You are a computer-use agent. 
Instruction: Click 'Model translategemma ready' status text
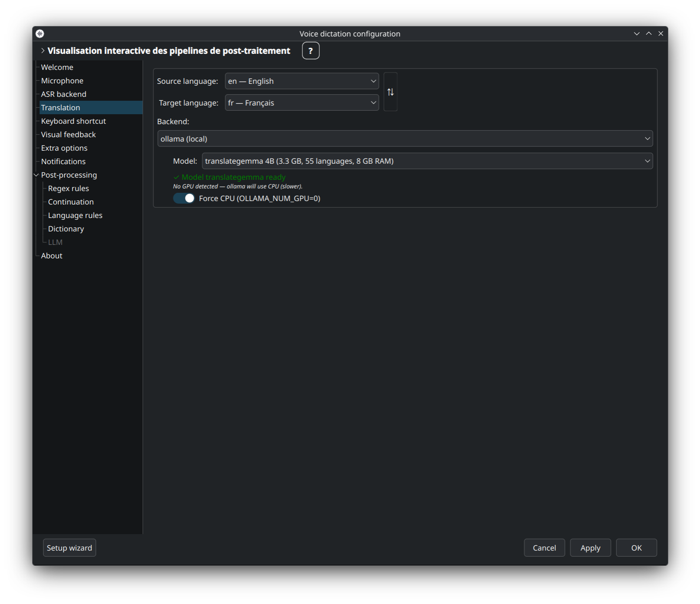pos(233,177)
